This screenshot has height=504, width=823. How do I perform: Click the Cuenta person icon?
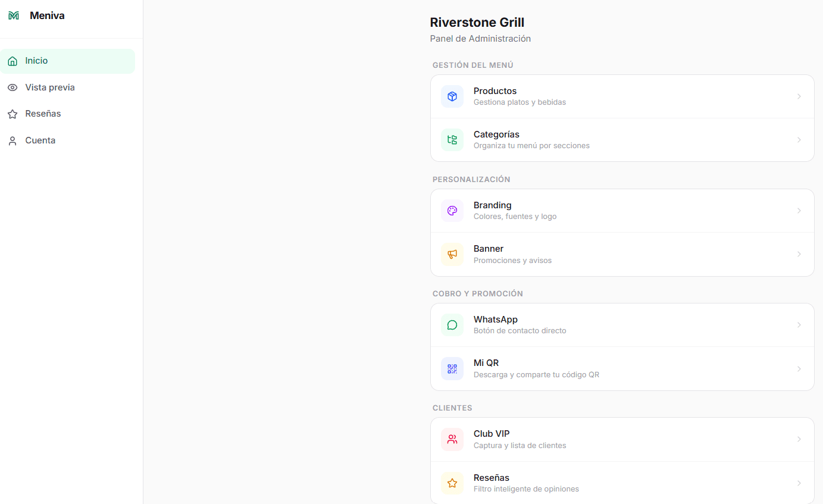pyautogui.click(x=12, y=141)
